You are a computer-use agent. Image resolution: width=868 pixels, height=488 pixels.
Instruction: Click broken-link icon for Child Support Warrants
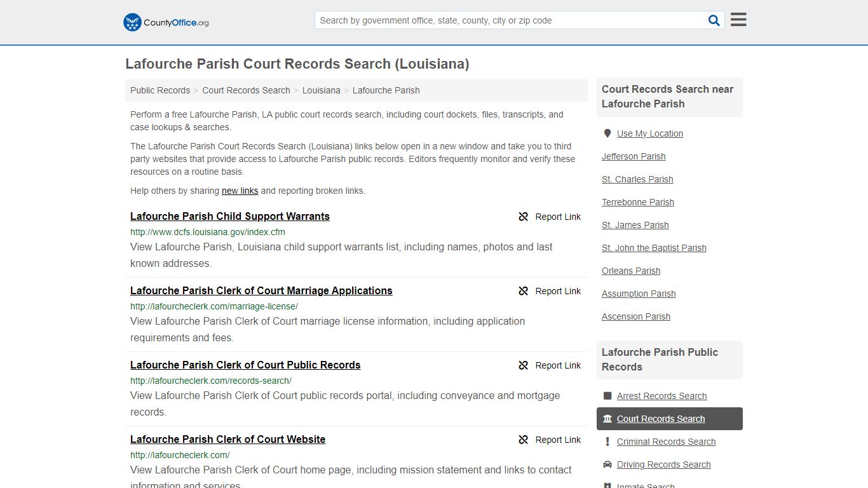click(524, 217)
